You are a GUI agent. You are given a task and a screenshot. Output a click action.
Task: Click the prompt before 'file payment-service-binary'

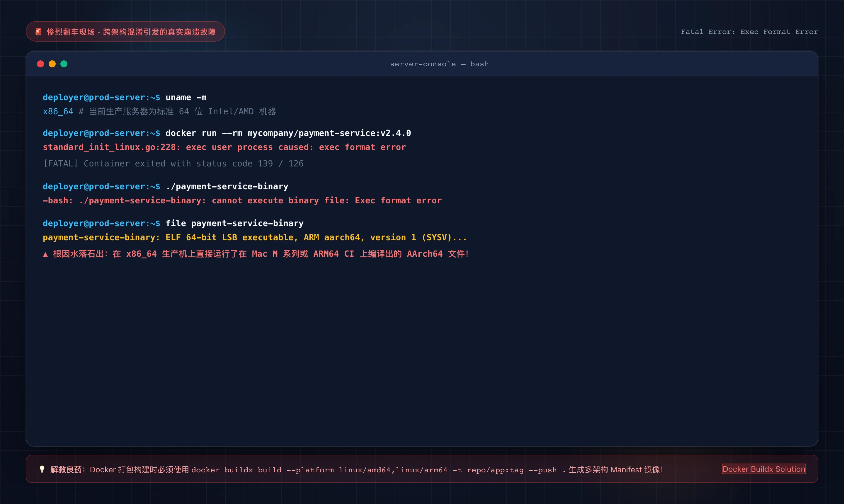(x=102, y=224)
